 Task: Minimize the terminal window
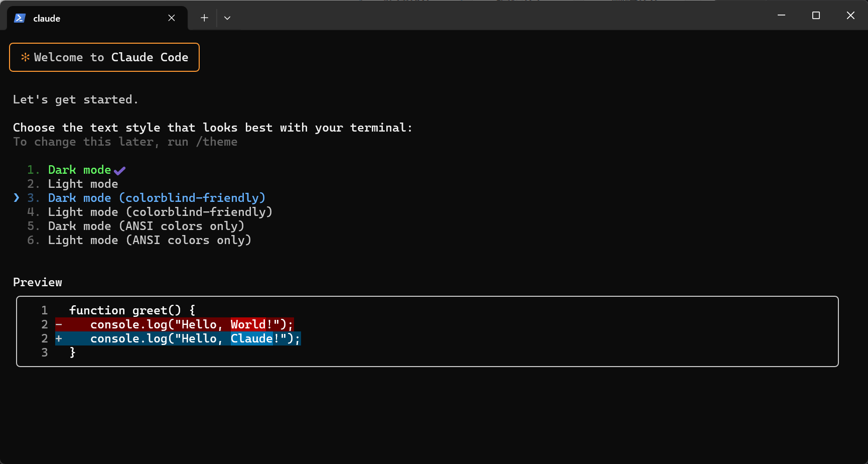781,16
